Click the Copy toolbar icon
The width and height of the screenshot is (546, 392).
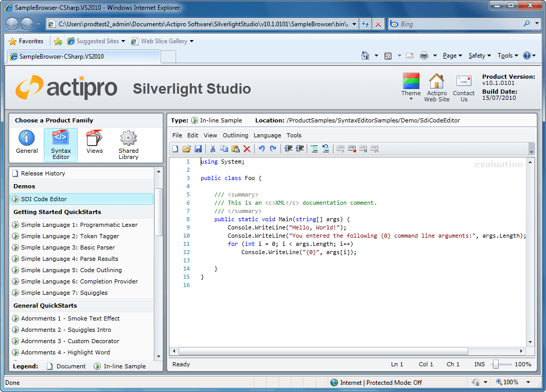[224, 149]
